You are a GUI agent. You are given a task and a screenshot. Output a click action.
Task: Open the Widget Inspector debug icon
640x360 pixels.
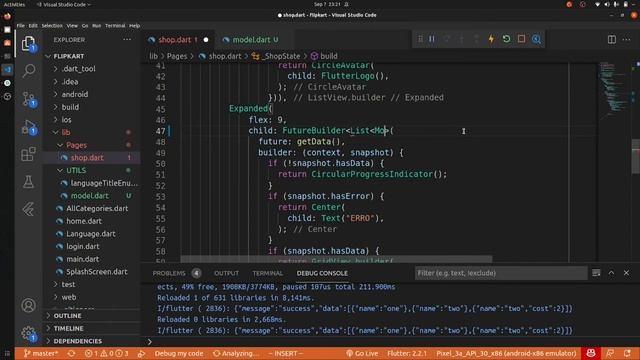point(536,39)
